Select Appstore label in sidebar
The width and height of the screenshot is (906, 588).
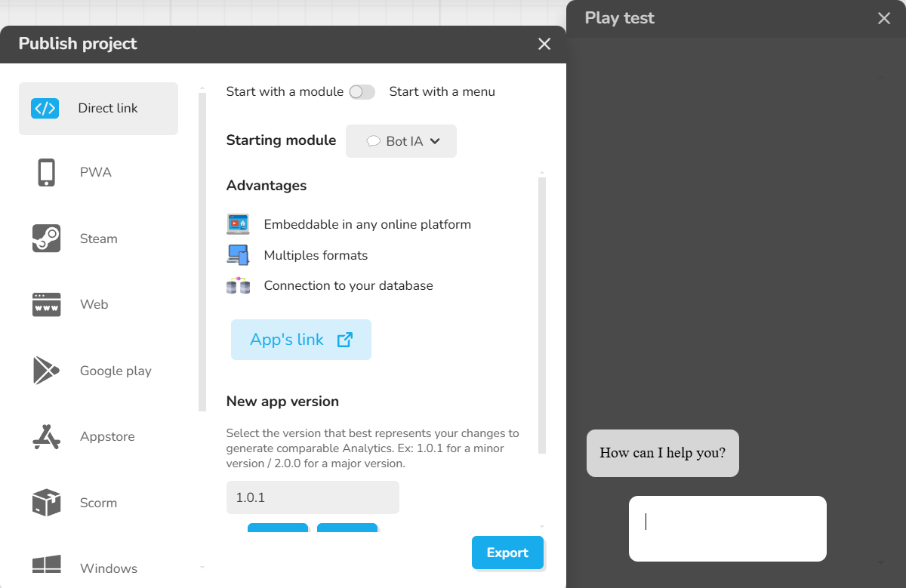click(x=107, y=436)
